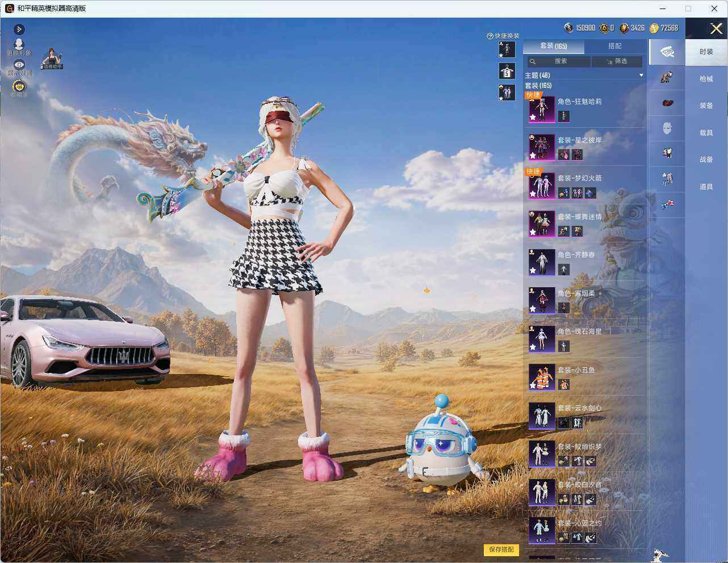Expand the collapsed left arrow panel

pos(19,29)
